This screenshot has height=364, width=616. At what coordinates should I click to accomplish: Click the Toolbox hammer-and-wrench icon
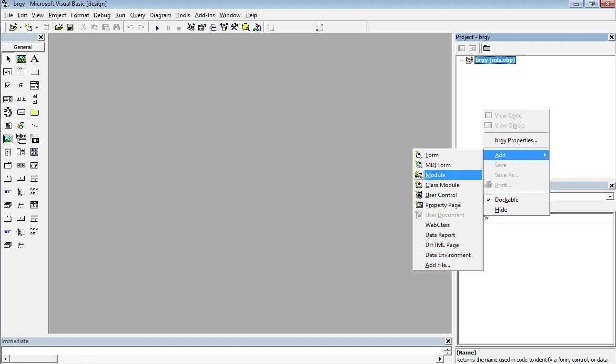click(235, 28)
